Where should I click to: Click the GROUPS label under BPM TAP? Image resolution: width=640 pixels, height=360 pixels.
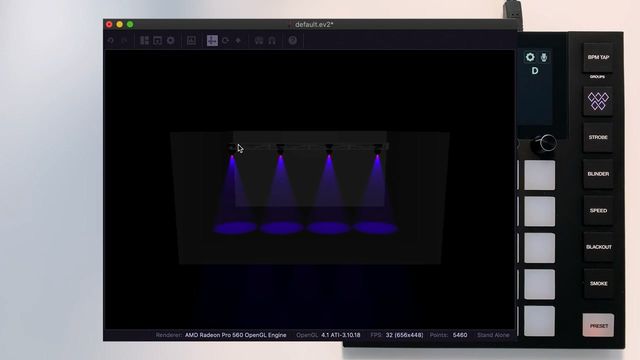click(x=598, y=77)
